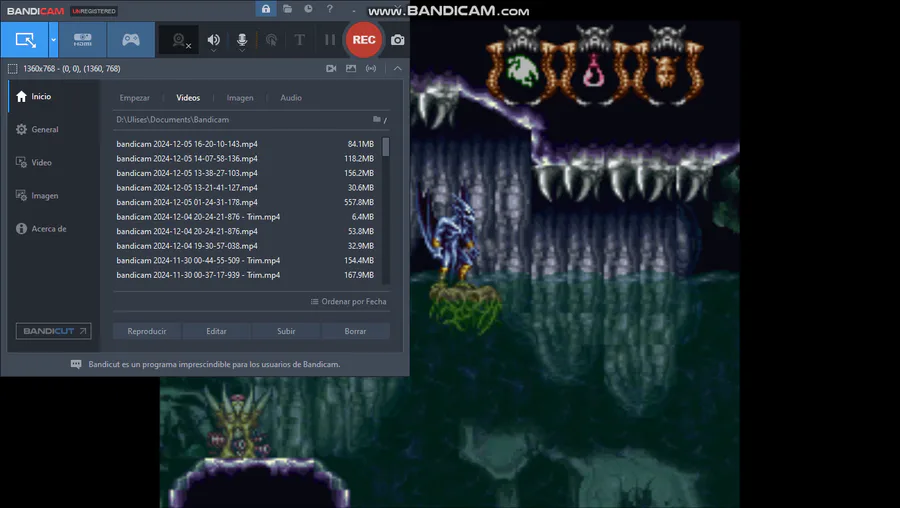Open the General settings section
Screen dimensions: 900x508
[53, 129]
